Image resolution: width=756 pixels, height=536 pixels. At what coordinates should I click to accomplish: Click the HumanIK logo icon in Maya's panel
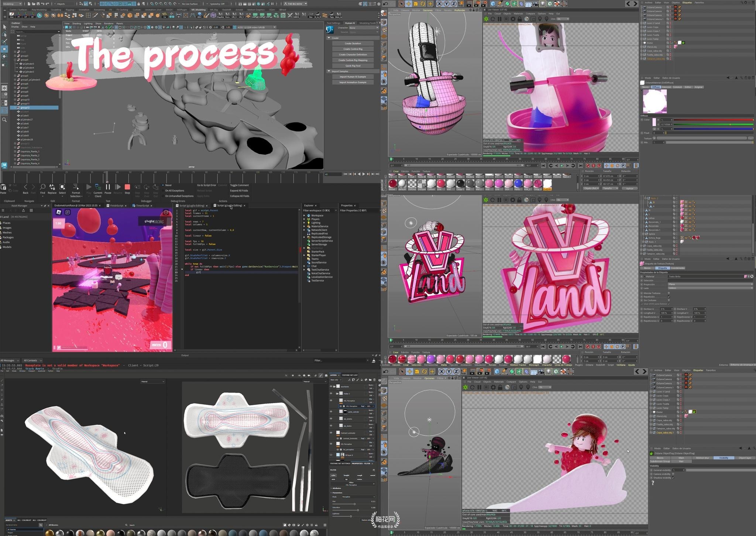(x=330, y=30)
